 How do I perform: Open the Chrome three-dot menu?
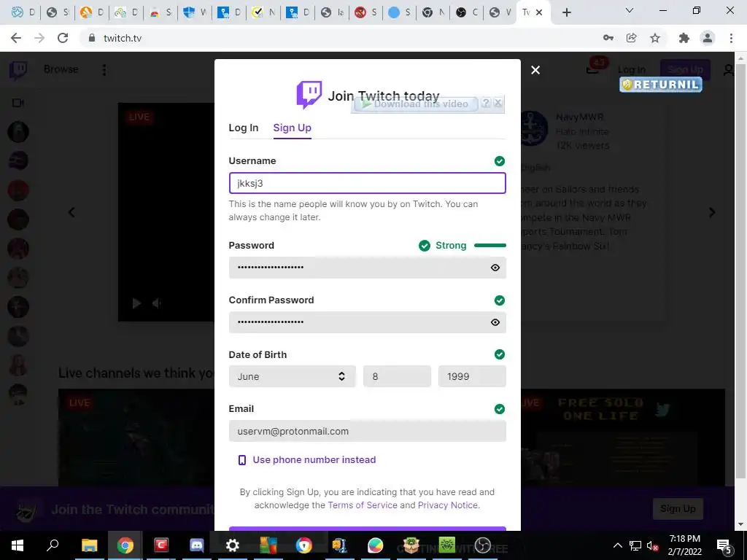(x=731, y=38)
